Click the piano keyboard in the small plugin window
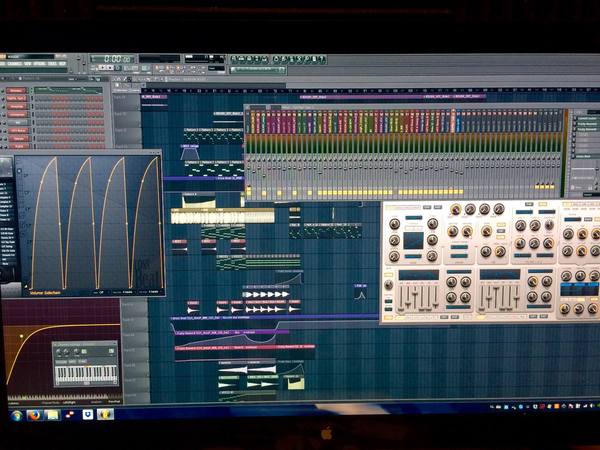 (x=86, y=374)
